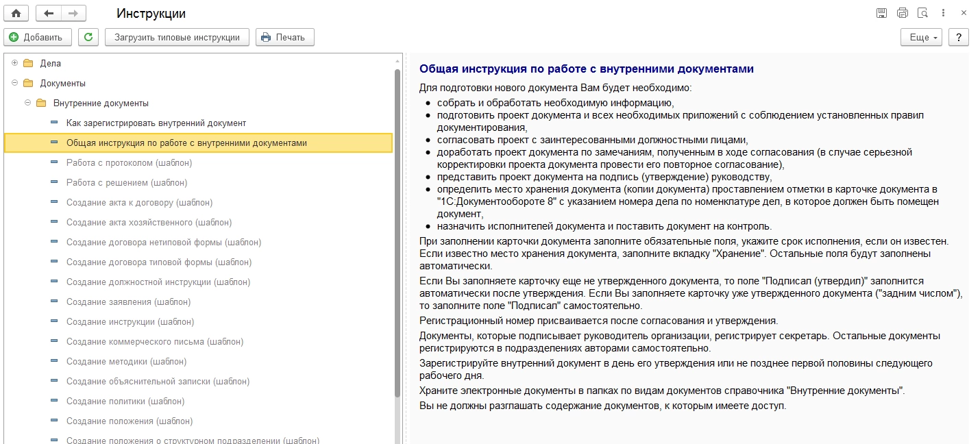Screen dimensions: 980x444
Task: Select Создание политики (шаблон)
Action: [x=125, y=401]
